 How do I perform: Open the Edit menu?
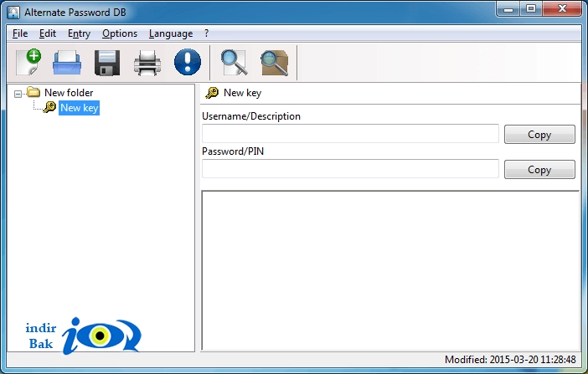pyautogui.click(x=48, y=33)
